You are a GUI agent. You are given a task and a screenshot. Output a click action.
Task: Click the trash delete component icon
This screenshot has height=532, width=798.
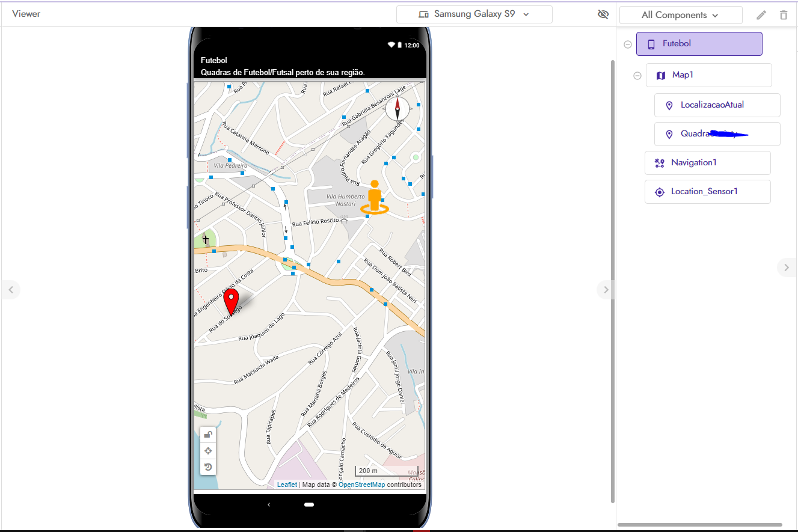(783, 15)
